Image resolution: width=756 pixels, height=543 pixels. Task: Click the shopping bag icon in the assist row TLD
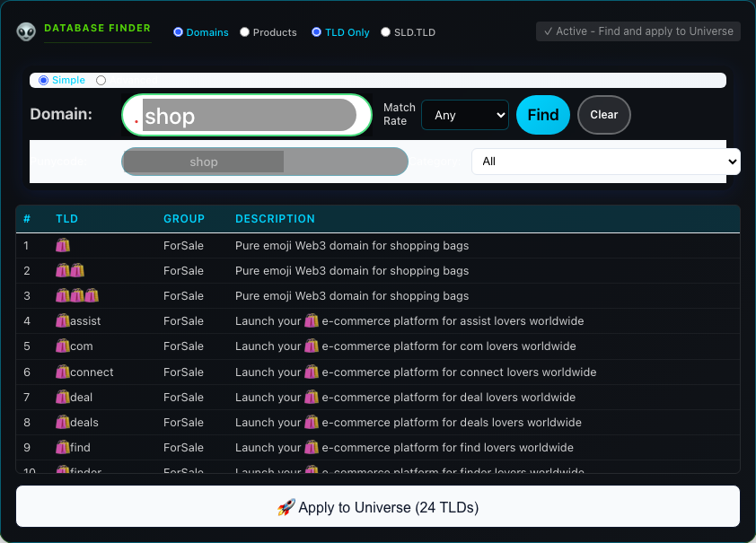[x=62, y=320]
